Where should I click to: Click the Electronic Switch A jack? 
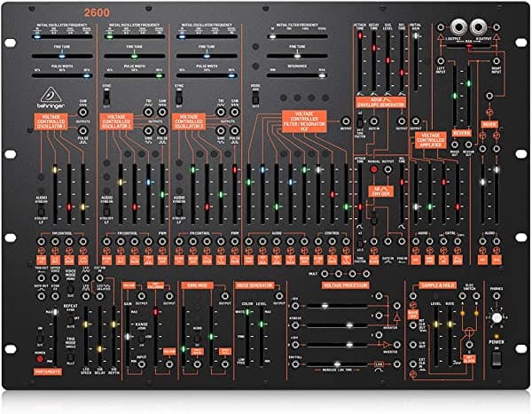click(x=462, y=296)
